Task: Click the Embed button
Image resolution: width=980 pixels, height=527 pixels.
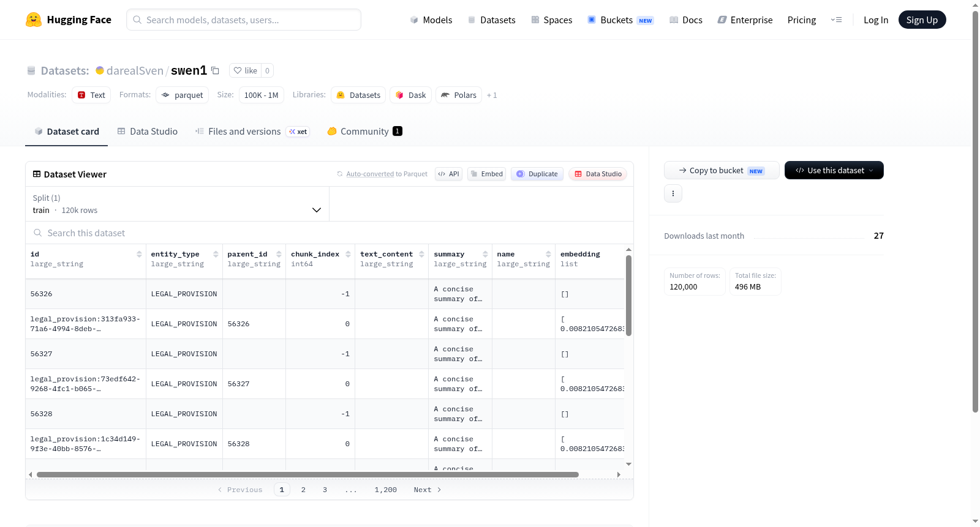Action: [486, 174]
